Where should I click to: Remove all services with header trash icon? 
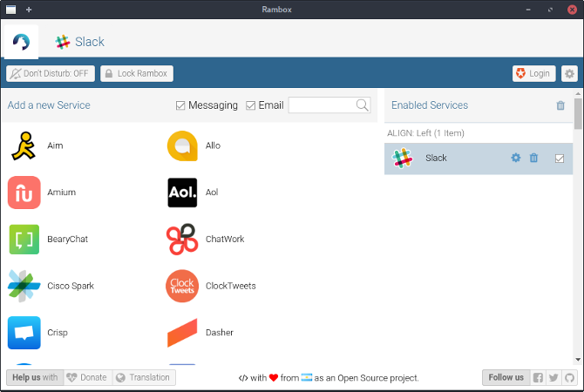[x=560, y=105]
